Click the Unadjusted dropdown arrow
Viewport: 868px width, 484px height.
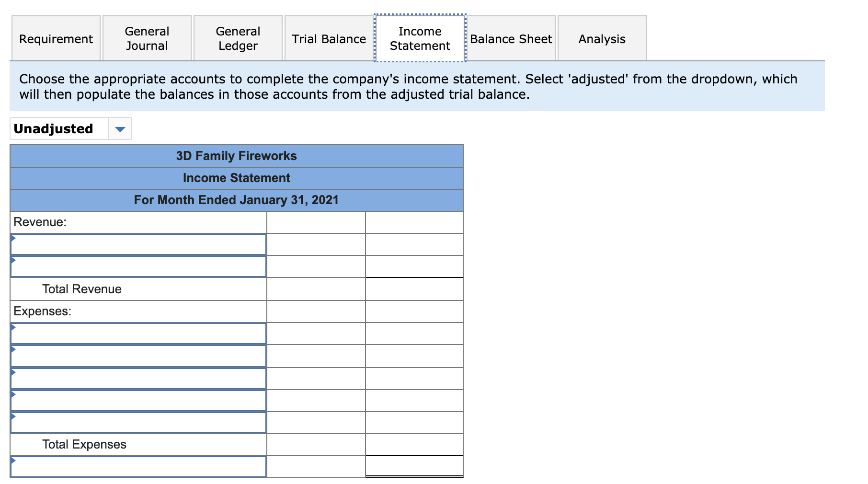(120, 128)
